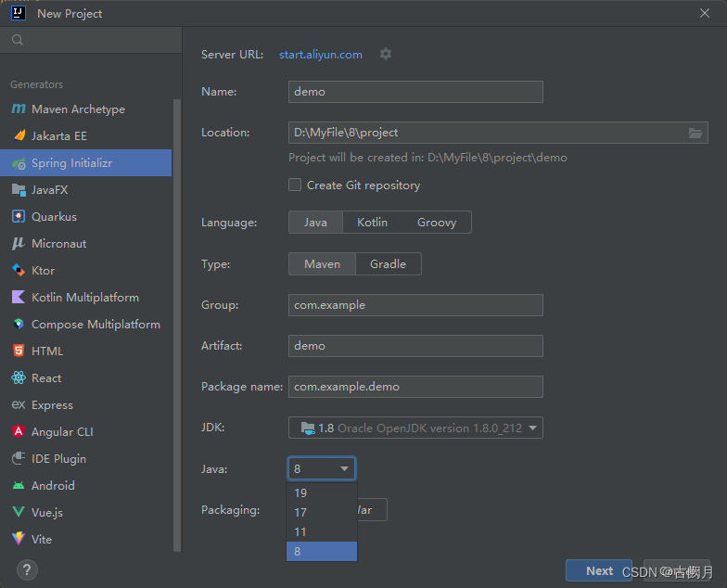Click the Group input field
This screenshot has width=727, height=588.
click(415, 305)
